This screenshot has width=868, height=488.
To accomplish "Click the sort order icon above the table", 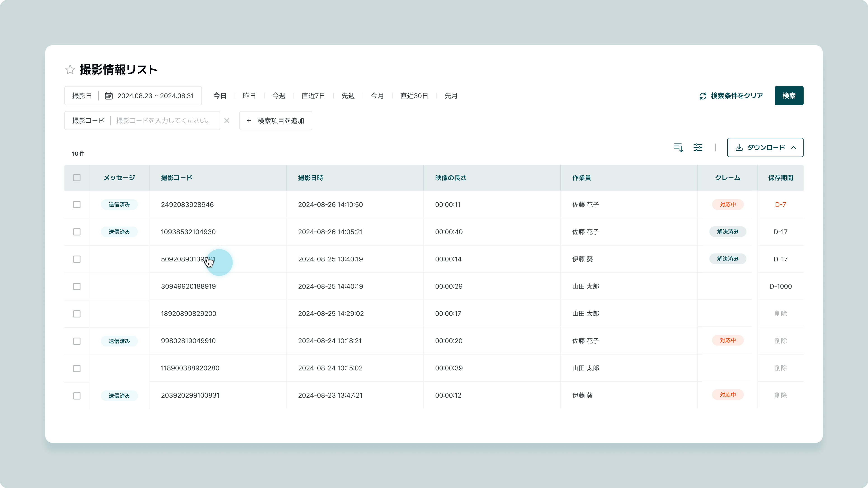I will [x=678, y=148].
